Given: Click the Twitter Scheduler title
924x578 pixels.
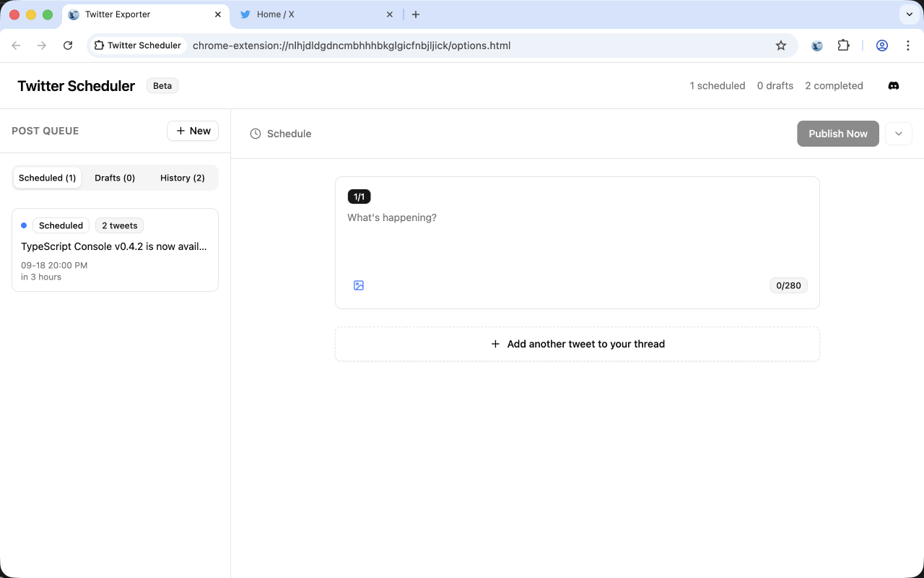Looking at the screenshot, I should pos(77,86).
